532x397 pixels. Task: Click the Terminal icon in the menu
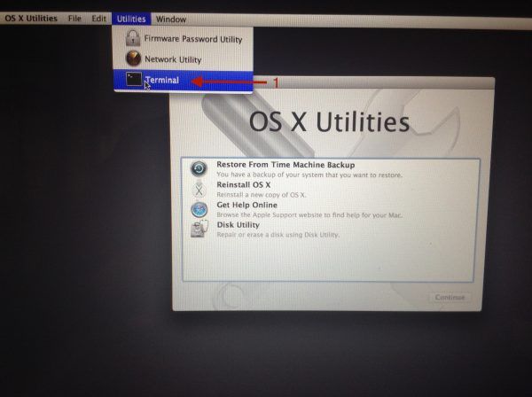(133, 80)
